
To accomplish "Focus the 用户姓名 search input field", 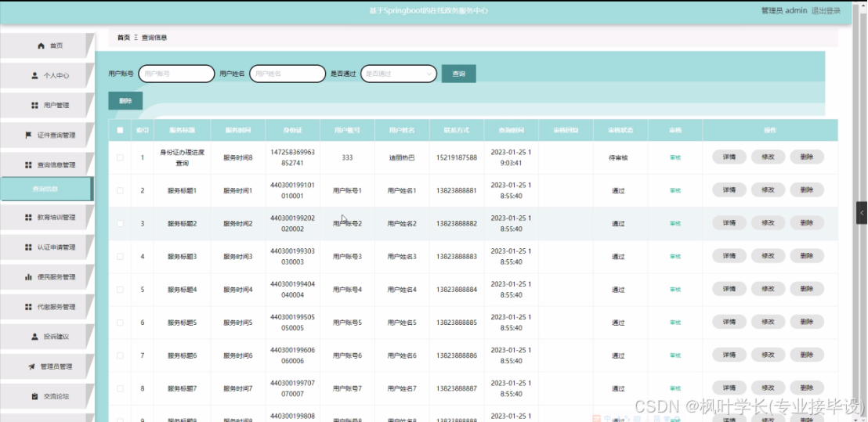I will click(288, 74).
